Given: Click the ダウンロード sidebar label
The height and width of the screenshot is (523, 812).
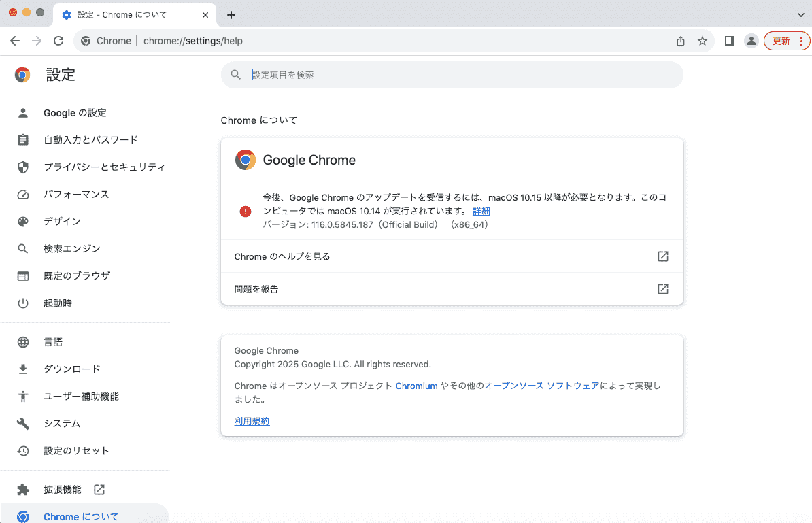Looking at the screenshot, I should tap(71, 369).
